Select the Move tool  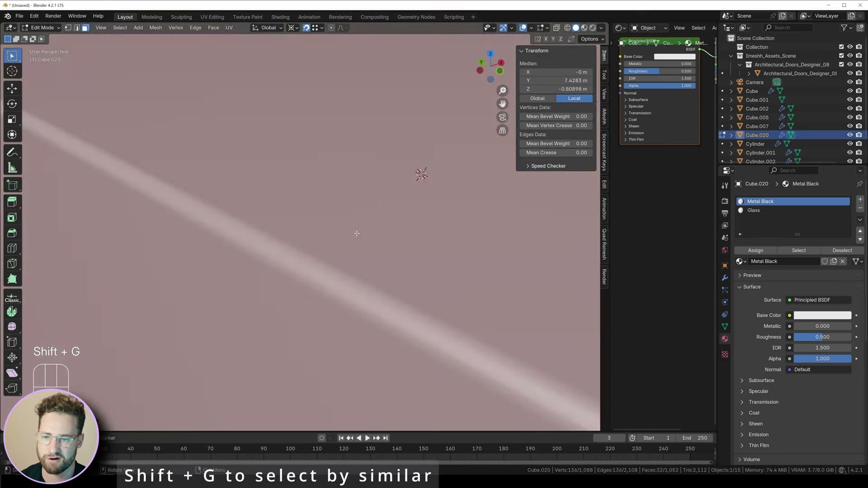(12, 88)
